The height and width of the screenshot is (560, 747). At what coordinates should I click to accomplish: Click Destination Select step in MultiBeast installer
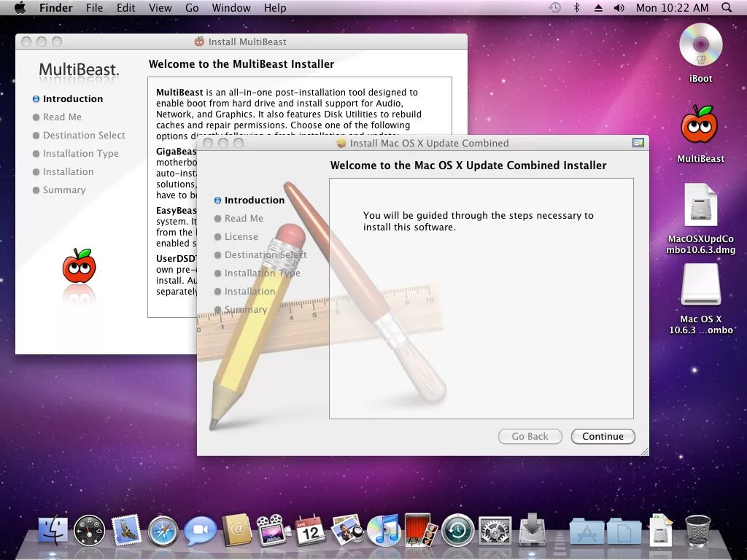click(79, 135)
